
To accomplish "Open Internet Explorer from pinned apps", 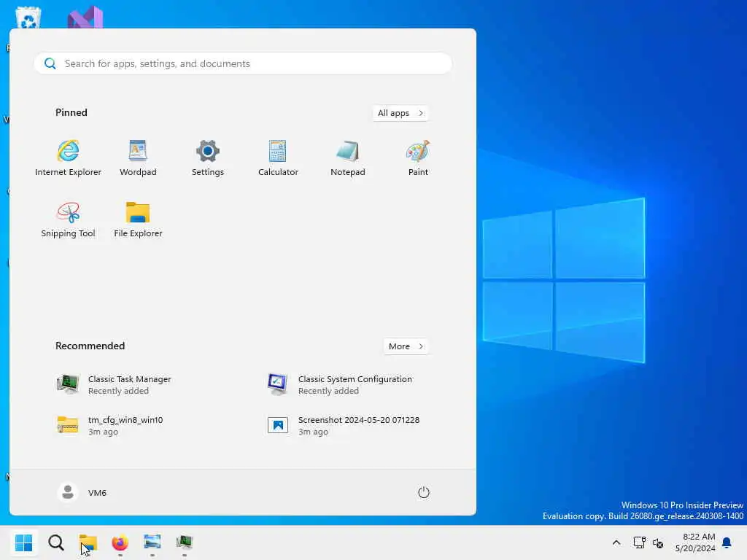I will pos(68,158).
